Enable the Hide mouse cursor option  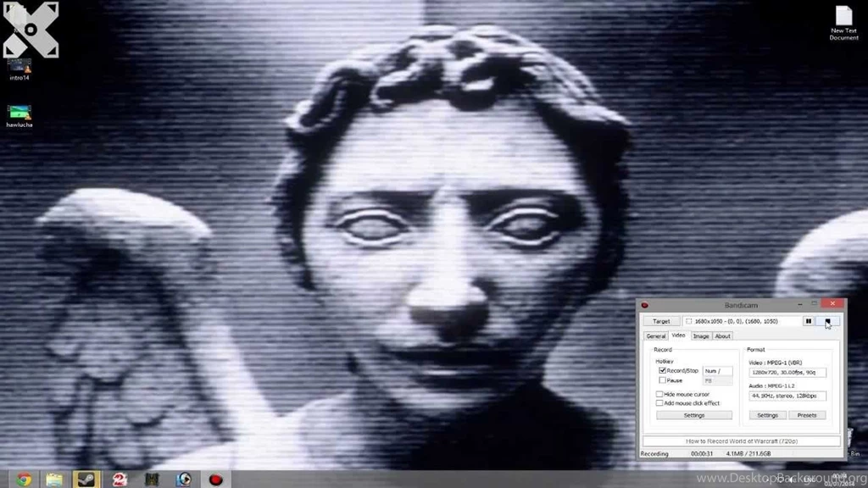pyautogui.click(x=661, y=394)
